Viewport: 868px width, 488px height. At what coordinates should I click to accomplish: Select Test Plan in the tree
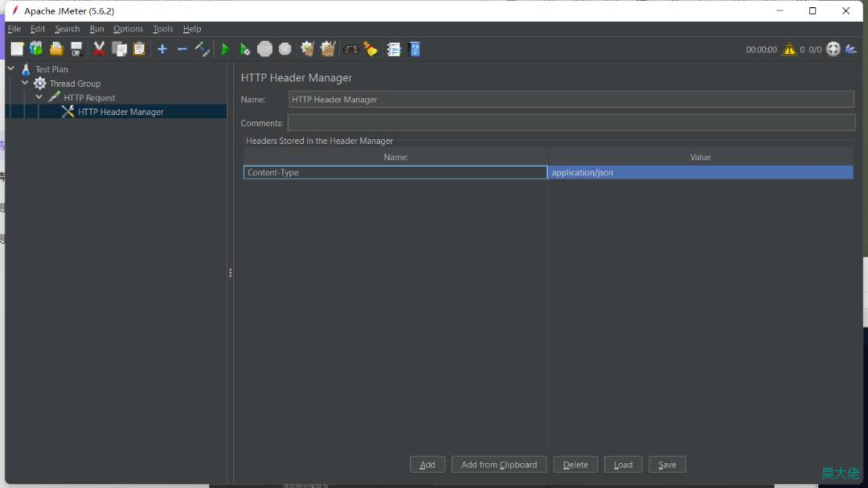coord(51,69)
